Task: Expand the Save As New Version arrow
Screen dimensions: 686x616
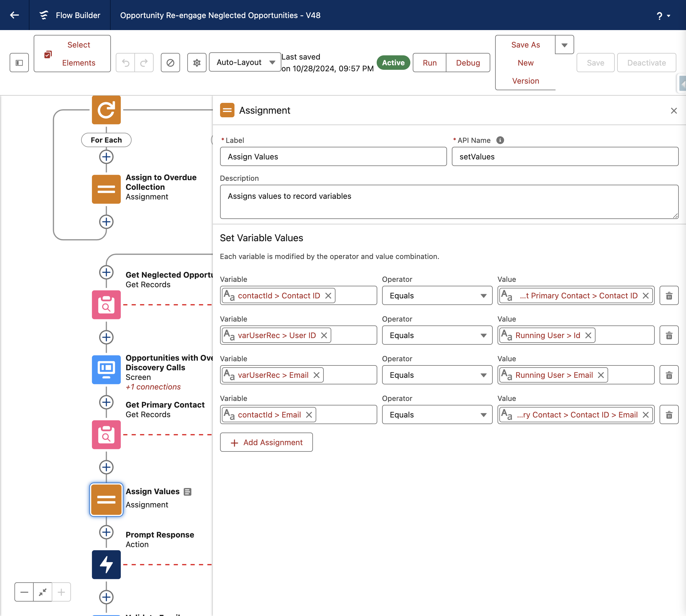Action: coord(564,45)
